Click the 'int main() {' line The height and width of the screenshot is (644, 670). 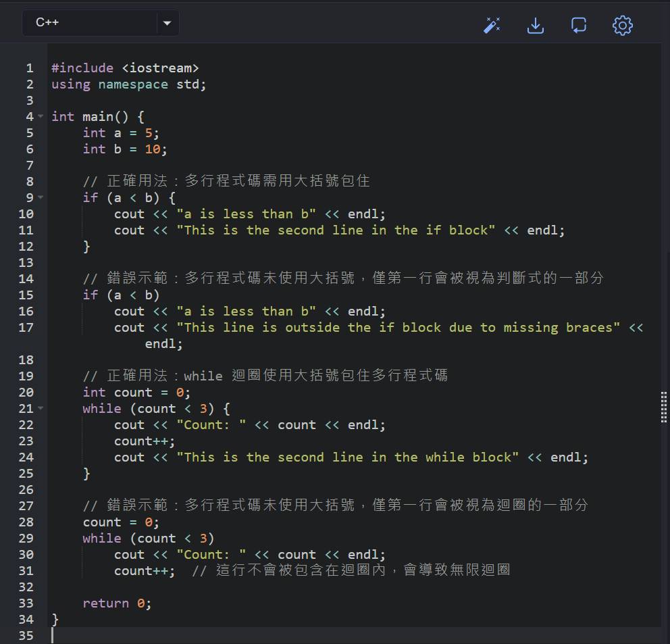pos(98,117)
